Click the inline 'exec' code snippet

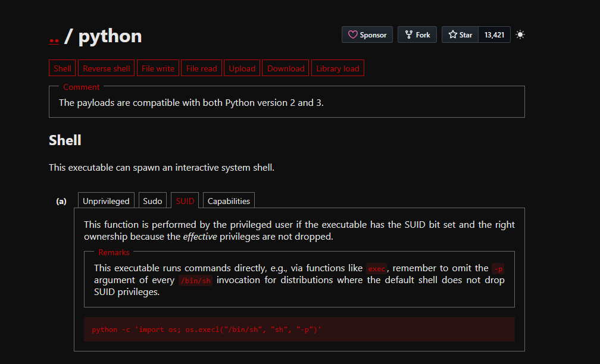click(x=377, y=268)
